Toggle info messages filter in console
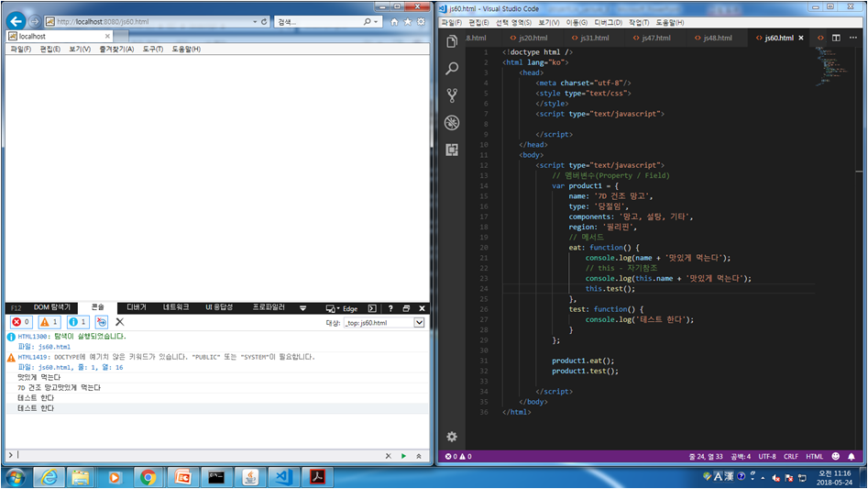 click(x=78, y=322)
